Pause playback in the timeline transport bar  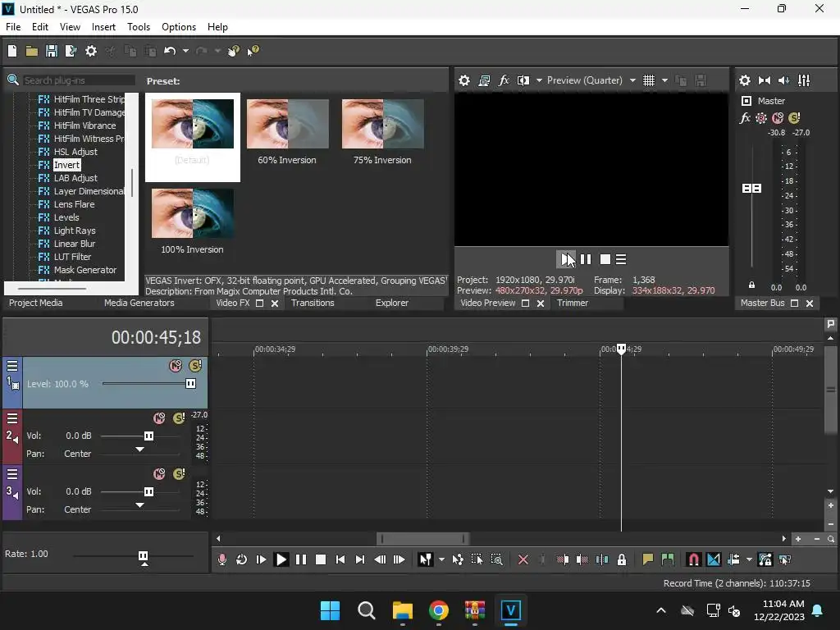(x=301, y=559)
